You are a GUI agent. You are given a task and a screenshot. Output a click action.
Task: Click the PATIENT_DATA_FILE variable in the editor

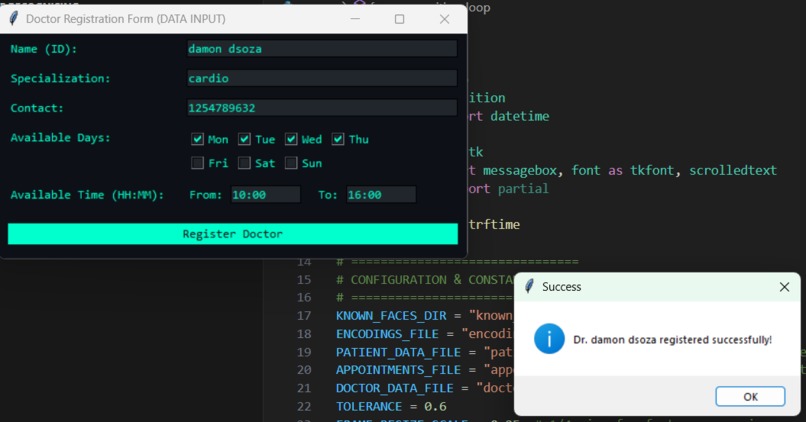(398, 352)
